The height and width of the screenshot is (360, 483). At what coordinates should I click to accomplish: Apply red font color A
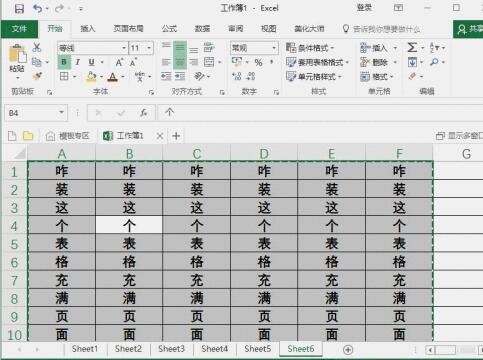(113, 77)
